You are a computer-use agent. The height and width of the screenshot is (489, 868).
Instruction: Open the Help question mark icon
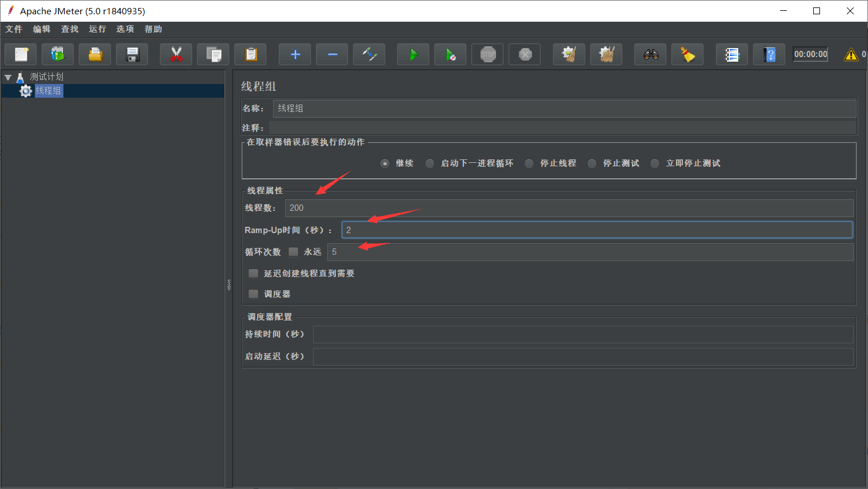(769, 54)
